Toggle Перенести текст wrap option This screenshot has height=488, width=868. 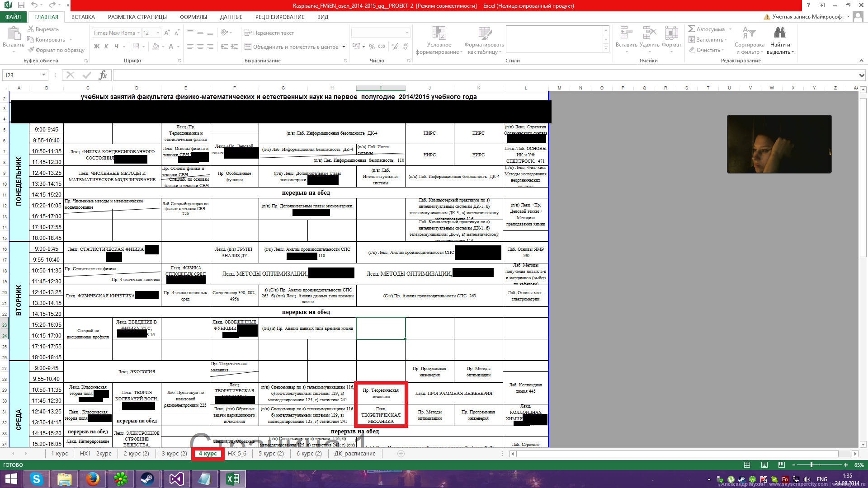coord(269,33)
